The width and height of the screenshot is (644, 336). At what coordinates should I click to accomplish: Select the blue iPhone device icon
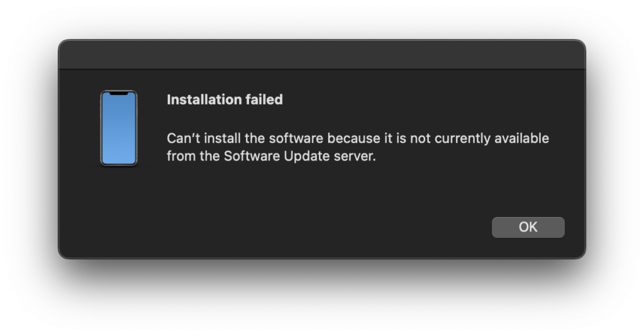119,128
